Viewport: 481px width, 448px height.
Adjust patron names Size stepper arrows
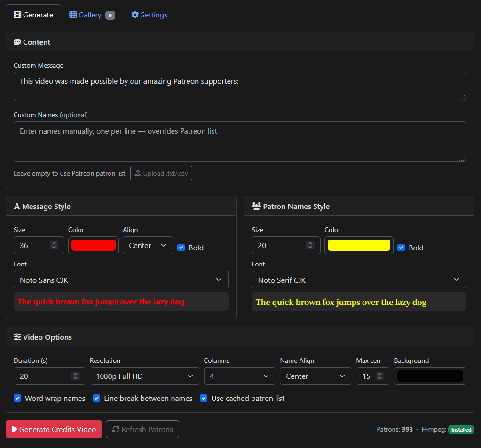[x=310, y=245]
